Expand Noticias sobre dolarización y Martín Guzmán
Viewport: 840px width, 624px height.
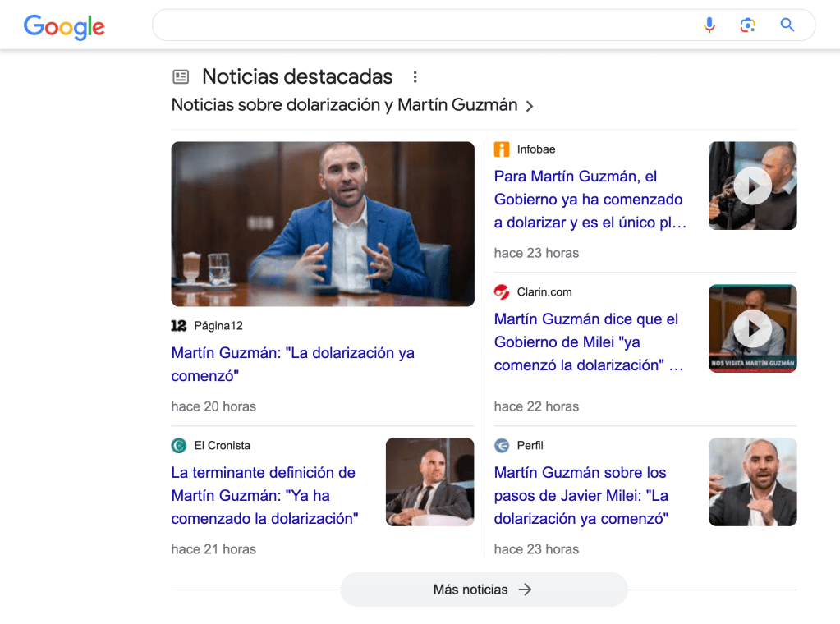pos(530,106)
